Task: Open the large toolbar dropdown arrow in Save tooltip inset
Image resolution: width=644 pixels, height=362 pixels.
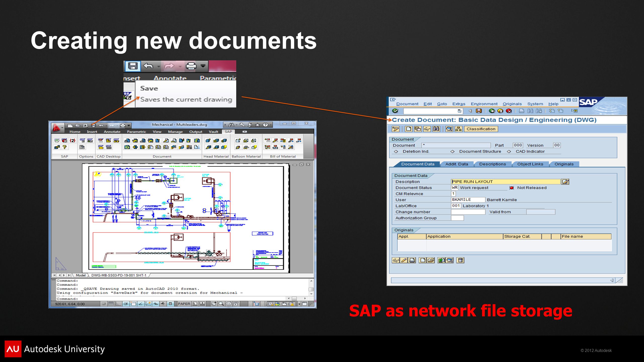Action: click(203, 66)
